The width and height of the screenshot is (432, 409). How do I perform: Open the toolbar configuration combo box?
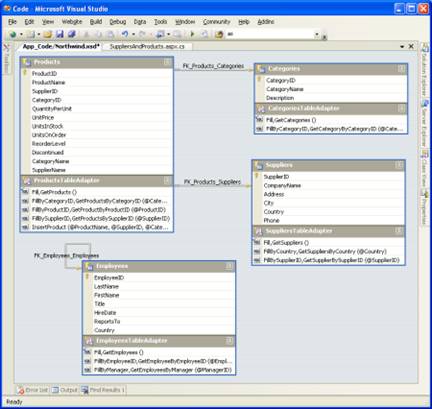click(x=272, y=34)
